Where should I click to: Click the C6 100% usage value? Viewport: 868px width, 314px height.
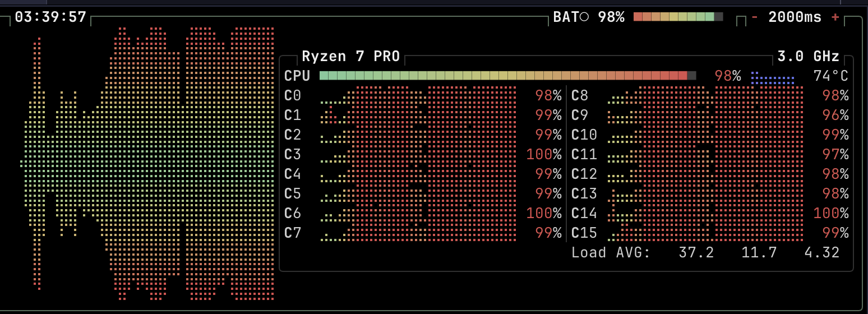[x=543, y=213]
